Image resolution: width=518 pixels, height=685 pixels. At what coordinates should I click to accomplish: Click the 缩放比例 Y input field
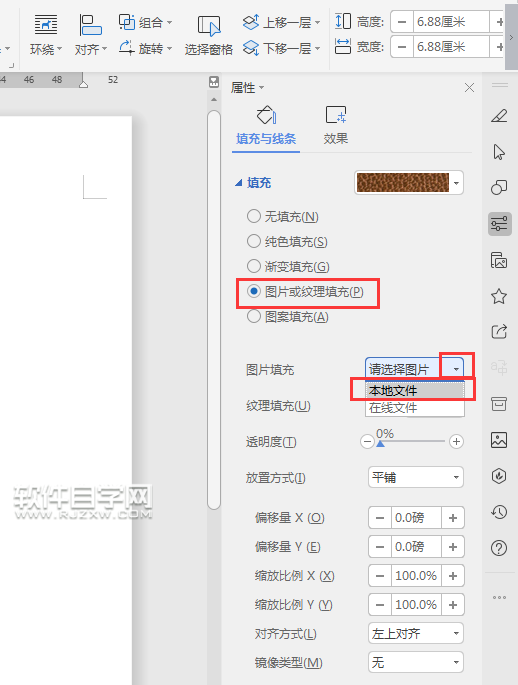pos(416,605)
